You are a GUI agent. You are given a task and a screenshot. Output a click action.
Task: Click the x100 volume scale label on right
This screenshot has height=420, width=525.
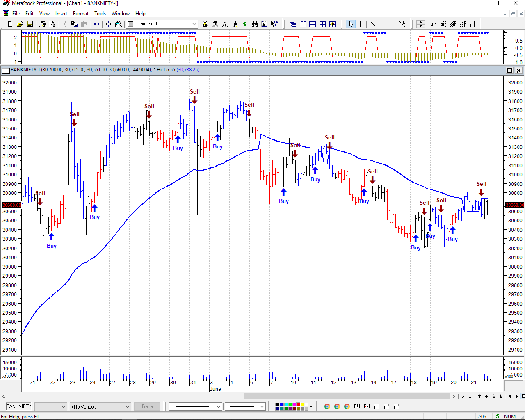[x=509, y=376]
